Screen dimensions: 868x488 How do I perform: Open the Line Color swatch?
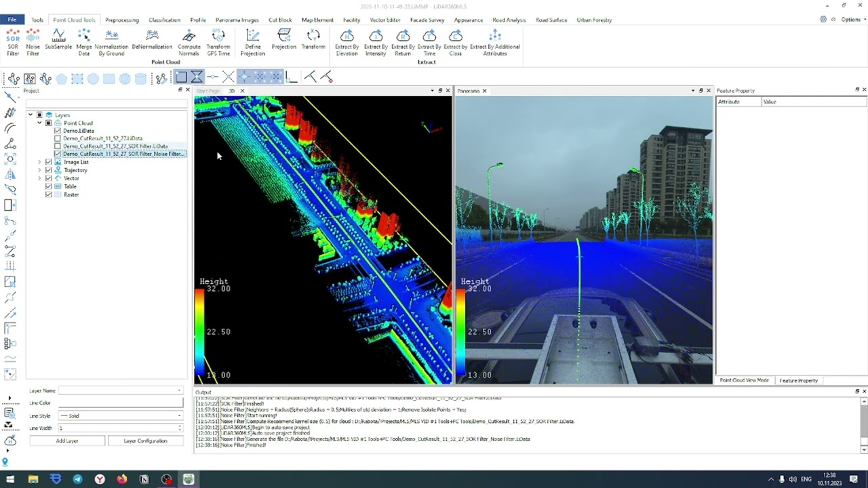(x=121, y=403)
